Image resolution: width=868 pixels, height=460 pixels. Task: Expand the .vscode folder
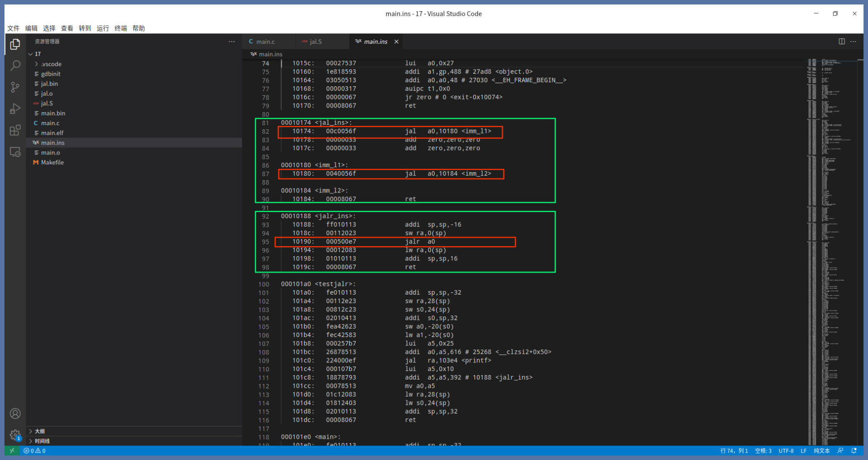point(51,64)
